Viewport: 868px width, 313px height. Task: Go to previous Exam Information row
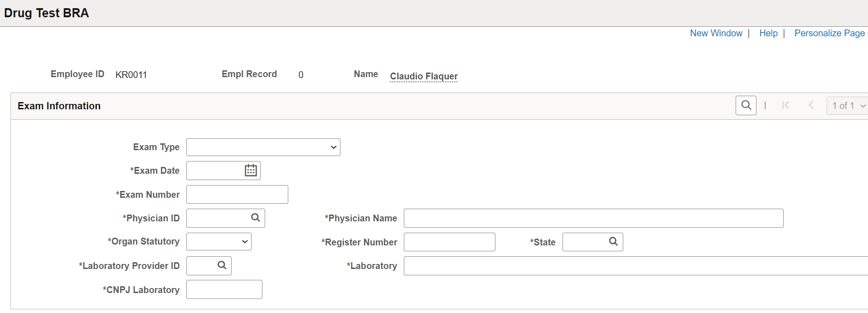coord(811,106)
